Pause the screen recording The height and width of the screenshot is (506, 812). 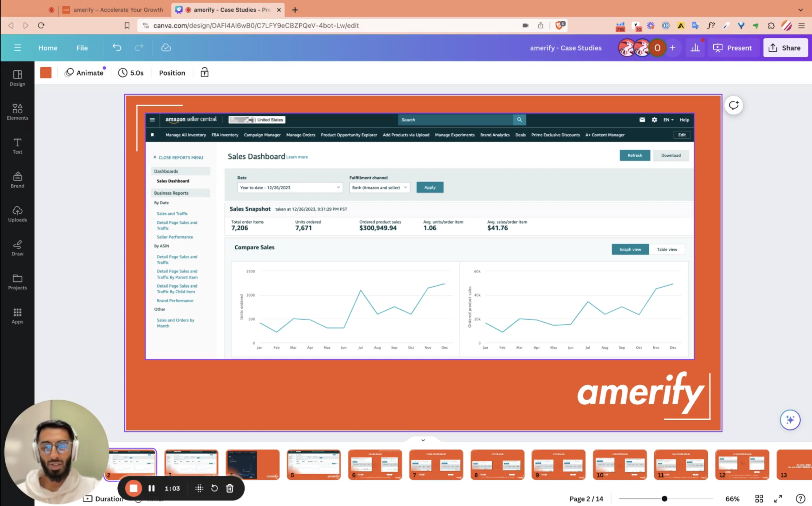pos(152,488)
